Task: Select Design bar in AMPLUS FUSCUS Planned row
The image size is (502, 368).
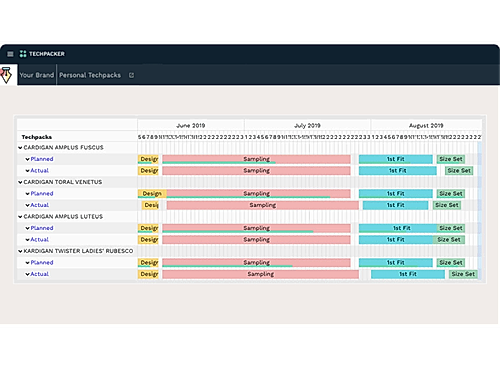Action: (148, 159)
